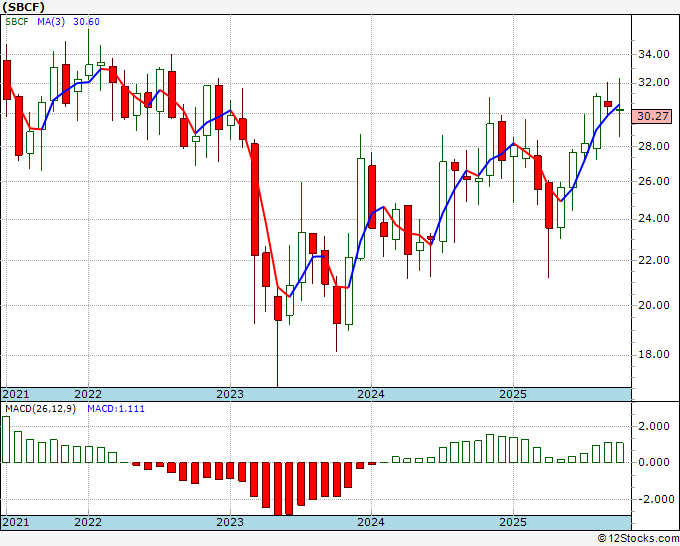The image size is (680, 546).
Task: Click 2021 on the price chart timeline
Action: pos(16,394)
